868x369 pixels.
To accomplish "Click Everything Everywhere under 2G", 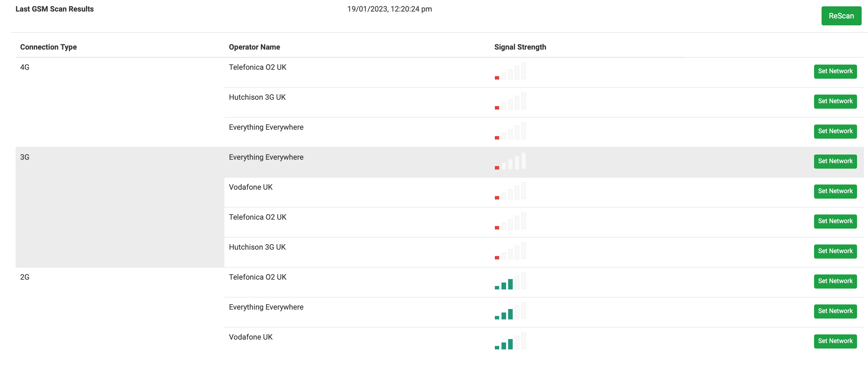I will (266, 307).
